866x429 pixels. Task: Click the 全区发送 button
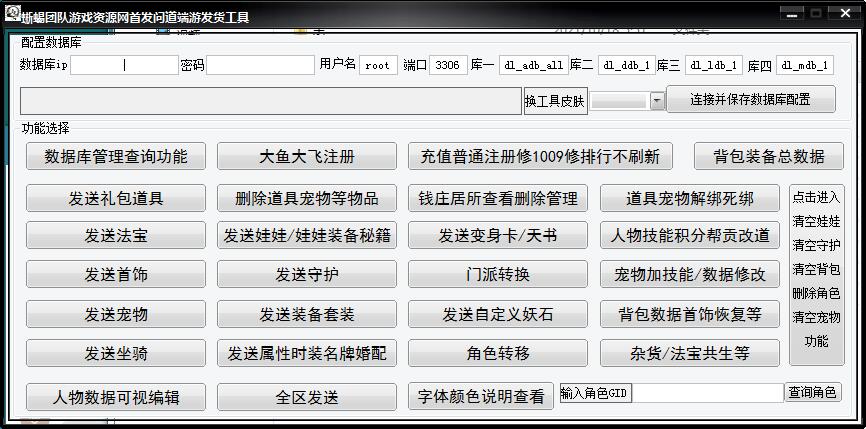tap(307, 397)
